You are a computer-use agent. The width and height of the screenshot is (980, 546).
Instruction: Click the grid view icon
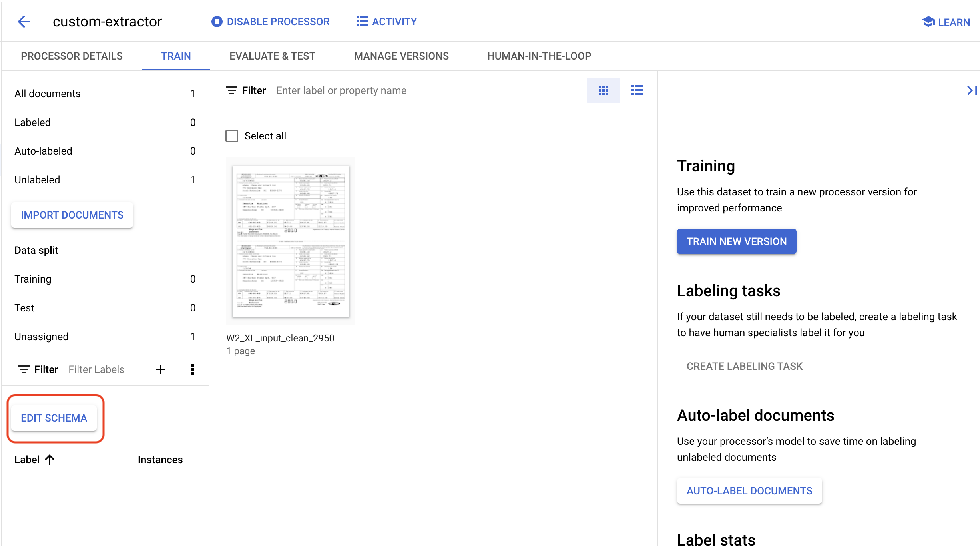603,90
